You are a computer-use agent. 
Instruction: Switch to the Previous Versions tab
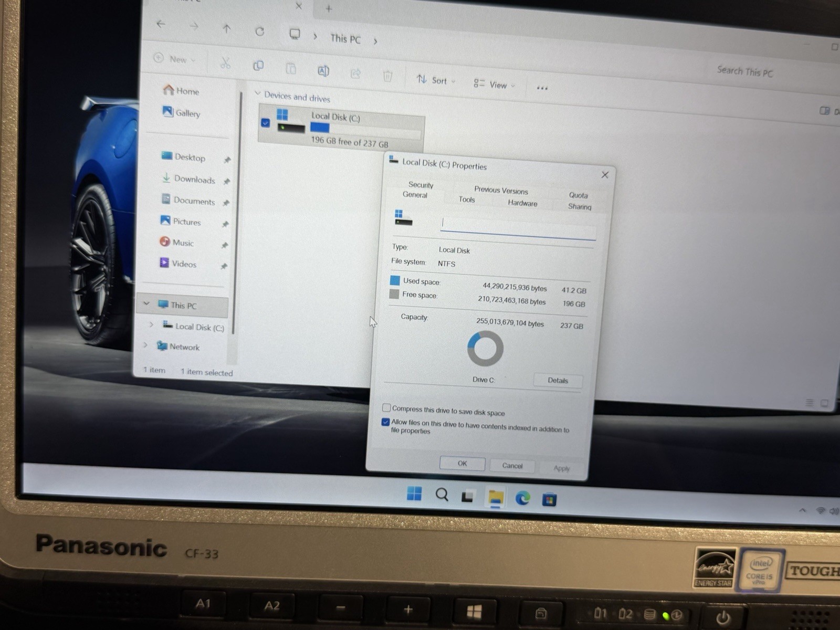pos(501,190)
